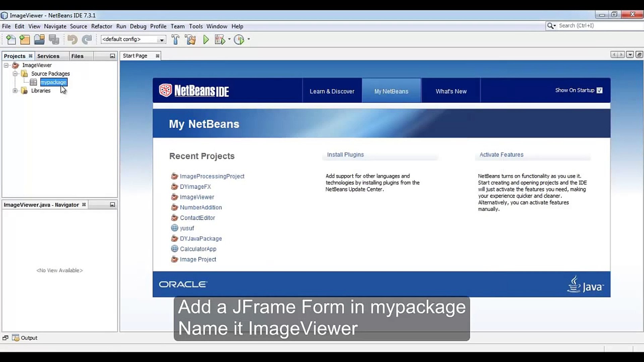Viewport: 644px width, 362px height.
Task: Collapse the Source Packages node
Action: (x=15, y=73)
